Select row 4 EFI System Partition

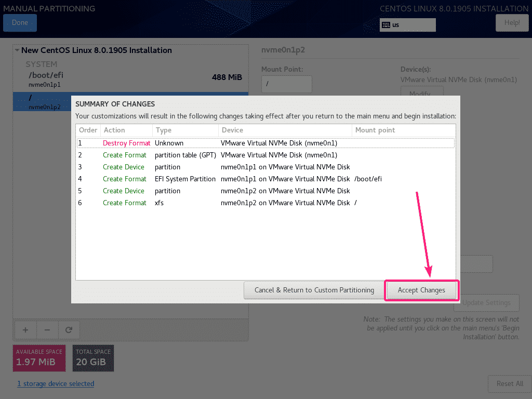click(x=265, y=179)
